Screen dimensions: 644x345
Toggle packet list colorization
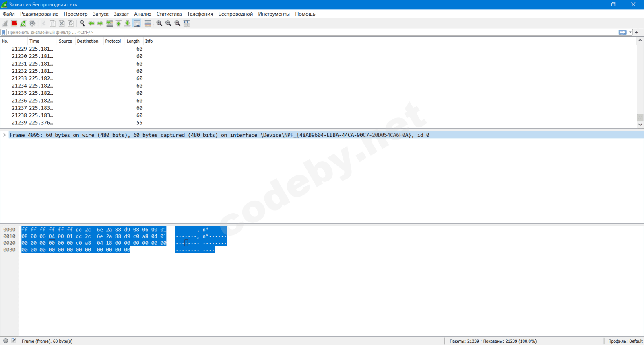[148, 23]
